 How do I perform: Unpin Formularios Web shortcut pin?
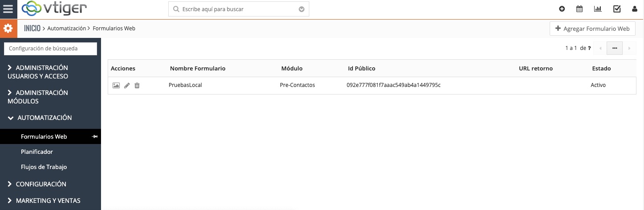[94, 136]
